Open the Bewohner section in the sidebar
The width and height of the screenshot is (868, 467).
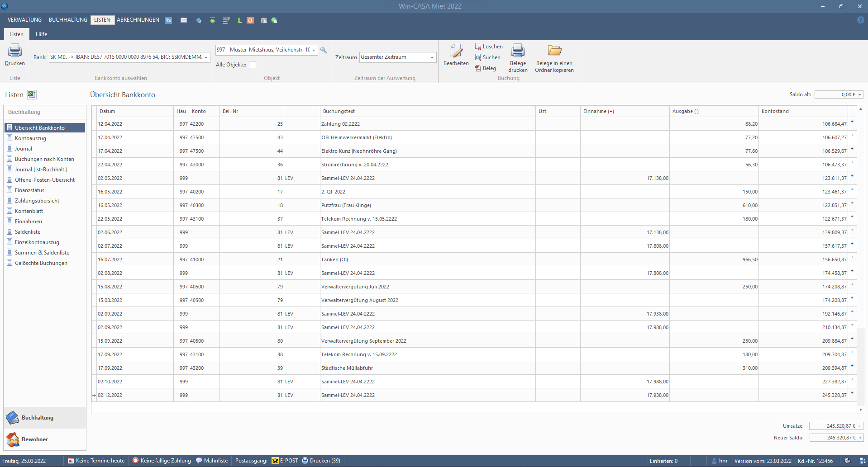click(44, 439)
